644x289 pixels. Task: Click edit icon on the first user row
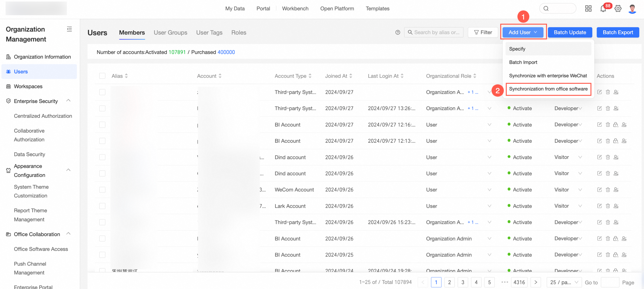point(599,92)
